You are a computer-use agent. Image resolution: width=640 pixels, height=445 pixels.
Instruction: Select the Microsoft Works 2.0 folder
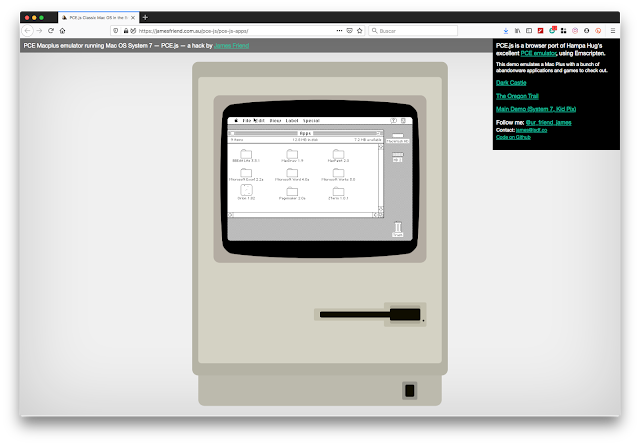point(338,175)
